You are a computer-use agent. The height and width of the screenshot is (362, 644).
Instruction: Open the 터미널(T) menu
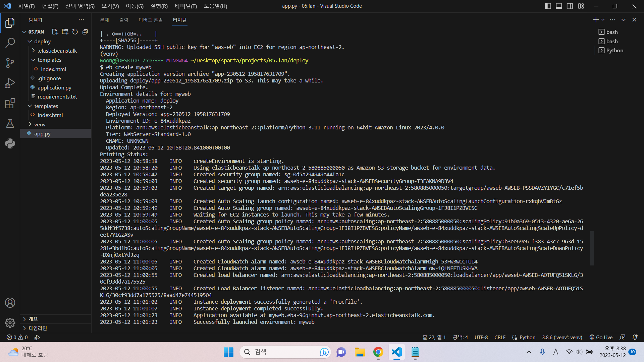186,6
